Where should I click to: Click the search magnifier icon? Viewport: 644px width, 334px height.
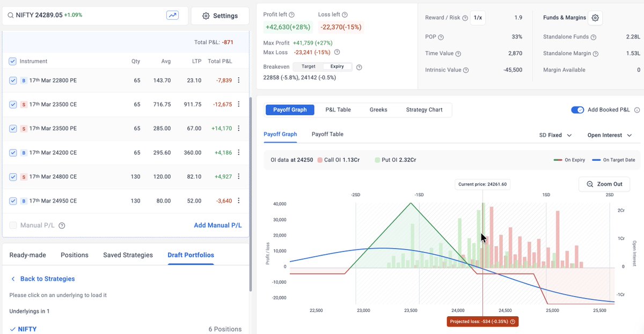click(10, 16)
